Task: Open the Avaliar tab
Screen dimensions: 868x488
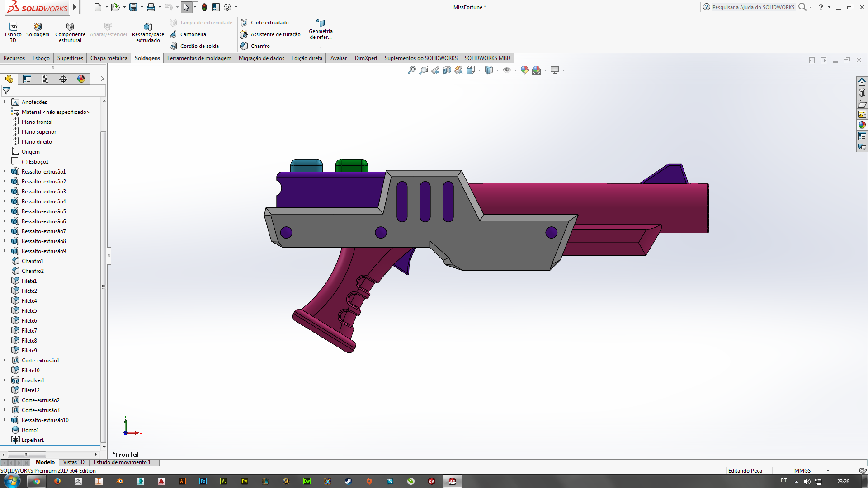Action: click(339, 58)
